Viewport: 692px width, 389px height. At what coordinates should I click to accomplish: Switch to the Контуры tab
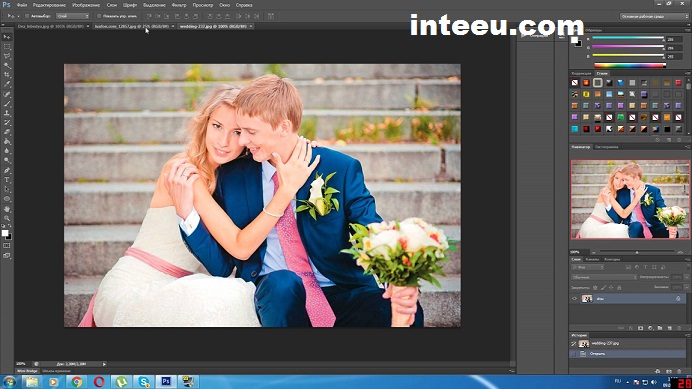612,259
